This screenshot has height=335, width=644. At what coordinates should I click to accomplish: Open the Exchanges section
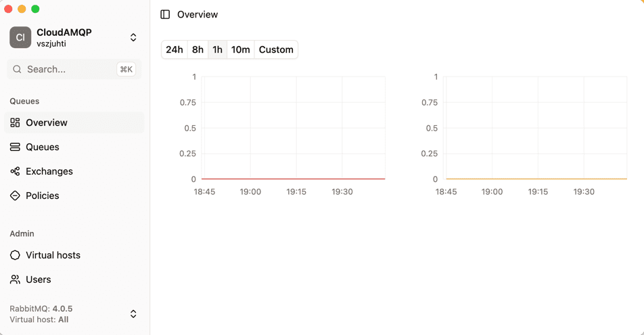click(x=49, y=171)
